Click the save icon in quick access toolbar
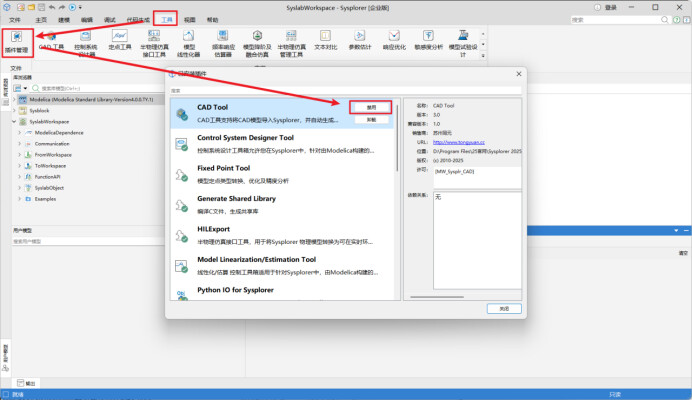This screenshot has height=401, width=692. tap(41, 7)
